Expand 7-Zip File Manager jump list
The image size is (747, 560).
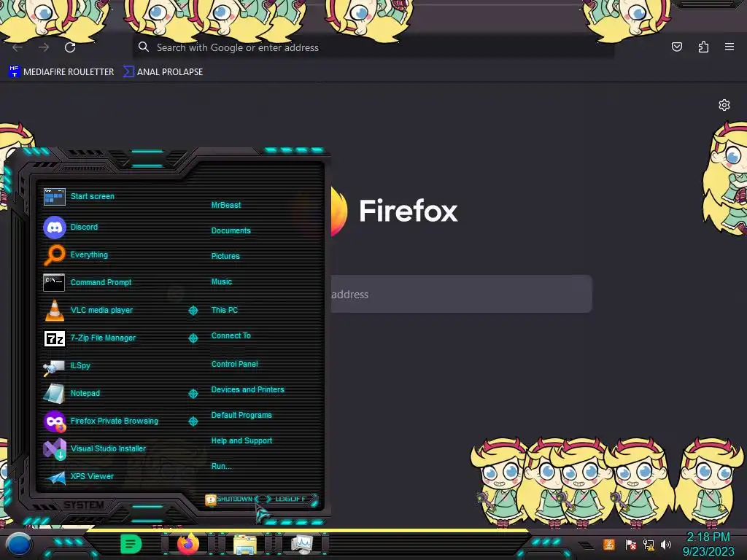[193, 338]
